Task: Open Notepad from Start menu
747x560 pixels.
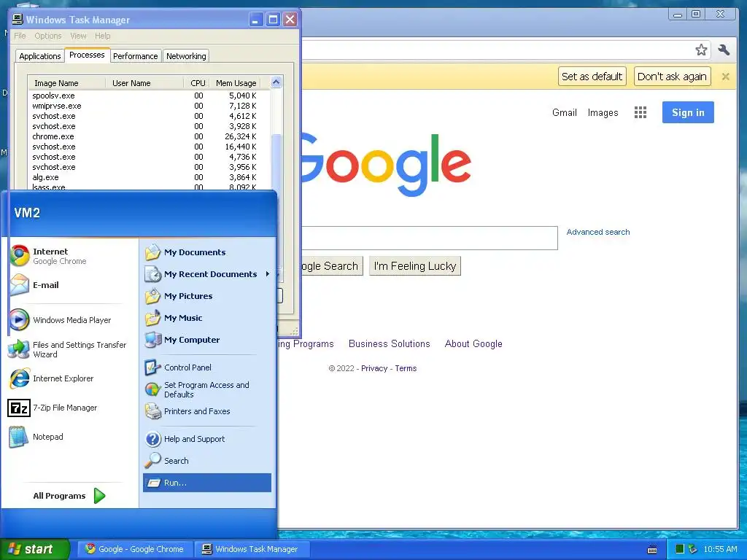Action: pos(47,437)
